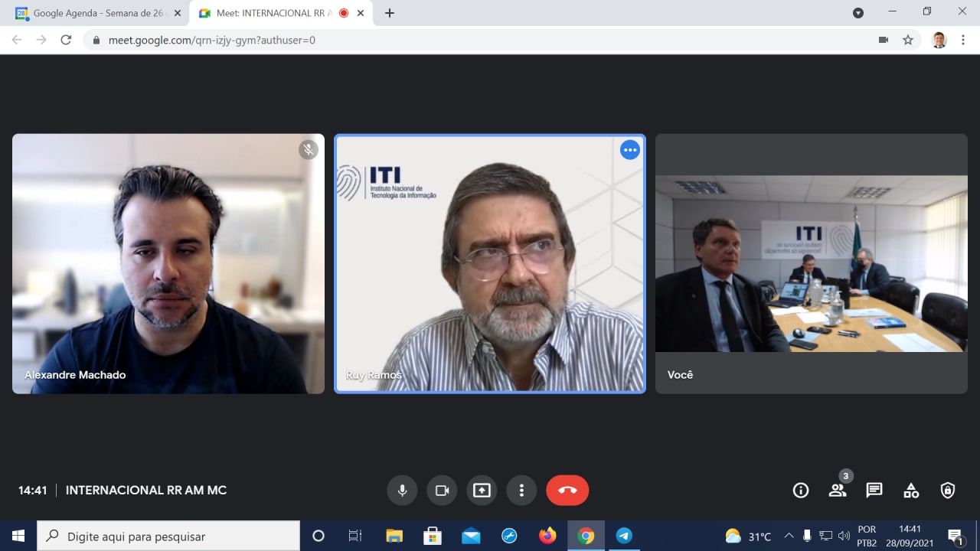Click the present screen button

(x=482, y=491)
